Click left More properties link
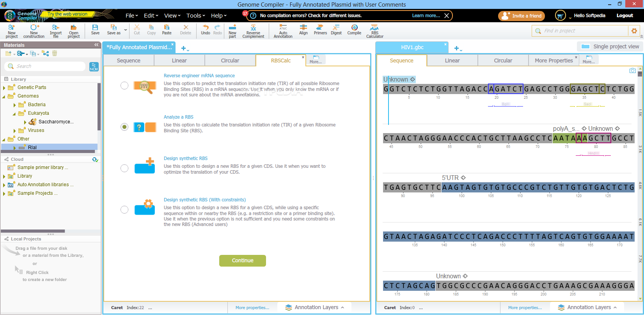This screenshot has width=644, height=315. (252, 308)
